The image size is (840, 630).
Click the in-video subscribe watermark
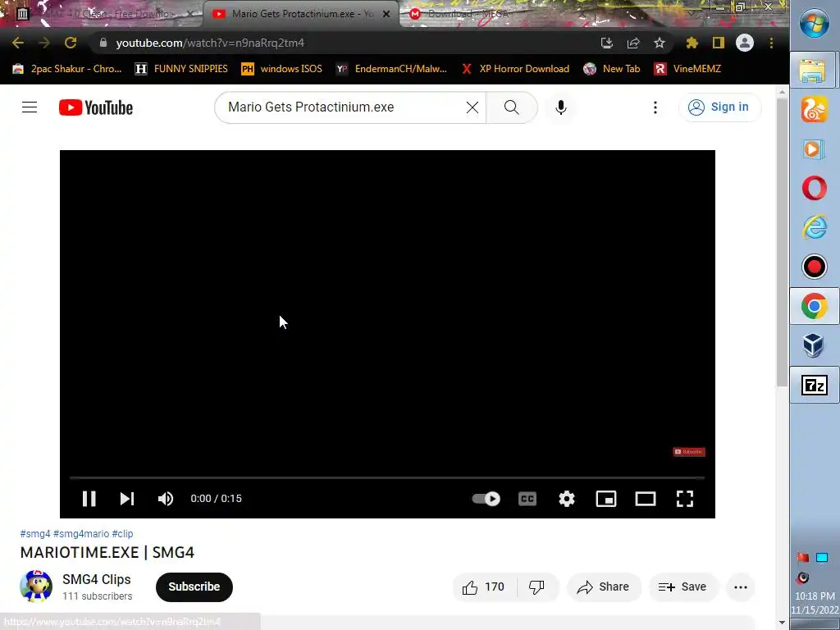(689, 452)
